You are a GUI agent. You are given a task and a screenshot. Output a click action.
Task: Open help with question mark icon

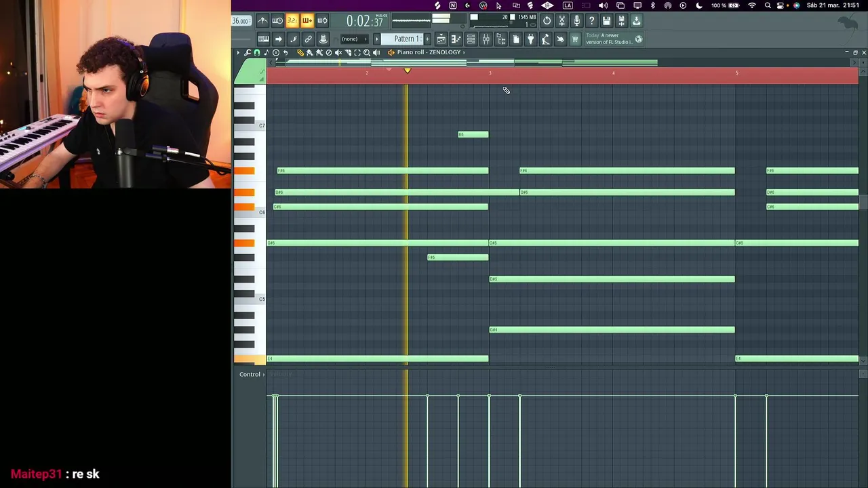(591, 21)
